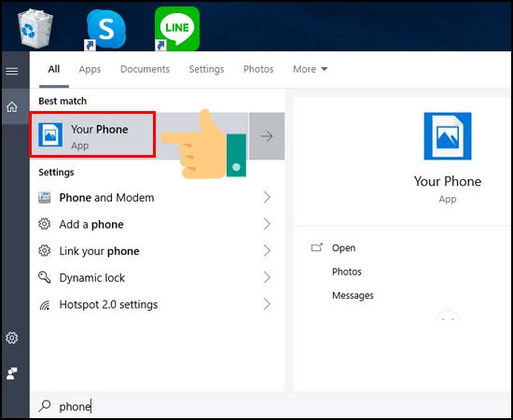Click the gear icon beside Link your phone
Image resolution: width=513 pixels, height=420 pixels.
[45, 251]
